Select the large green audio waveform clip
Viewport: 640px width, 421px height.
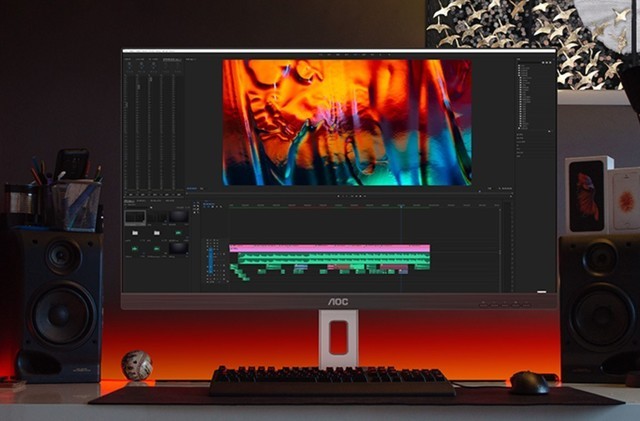coord(334,258)
